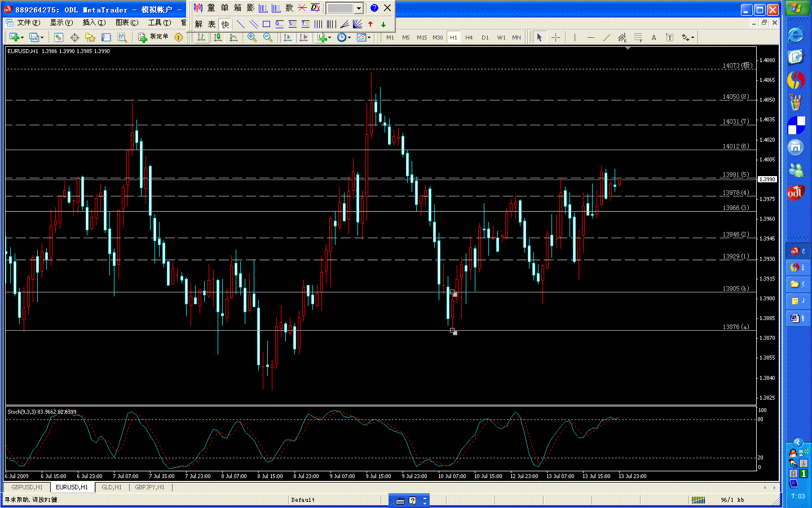Select the H4 timeframe

tap(469, 37)
